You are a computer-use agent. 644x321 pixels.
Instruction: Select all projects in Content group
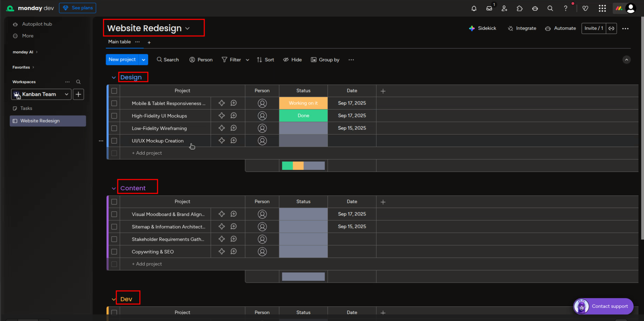click(x=114, y=202)
